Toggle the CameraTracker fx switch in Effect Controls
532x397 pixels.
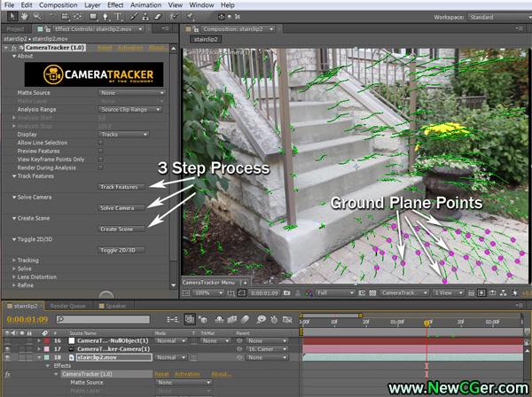click(14, 48)
